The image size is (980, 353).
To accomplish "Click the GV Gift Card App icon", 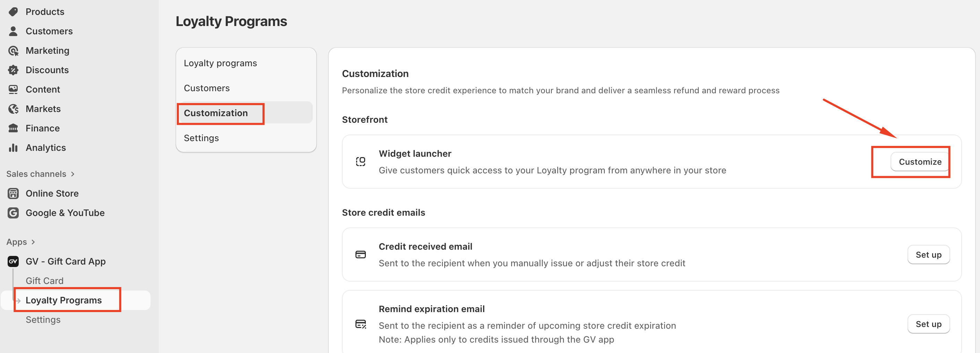I will click(x=13, y=261).
